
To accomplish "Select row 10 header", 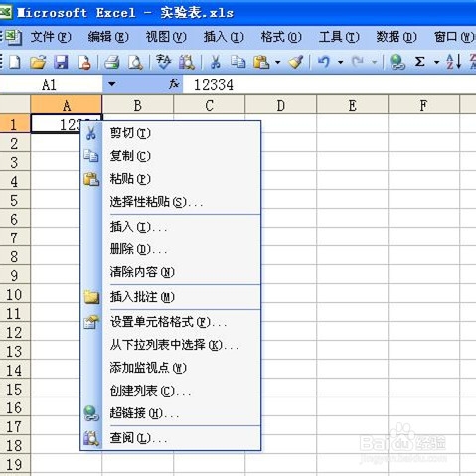I will tap(15, 294).
